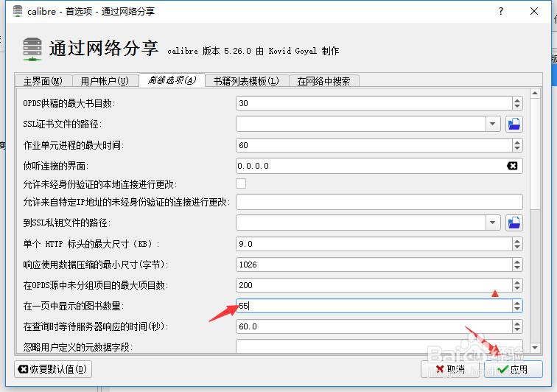Increase the OPDS feed maximum books value

point(517,100)
